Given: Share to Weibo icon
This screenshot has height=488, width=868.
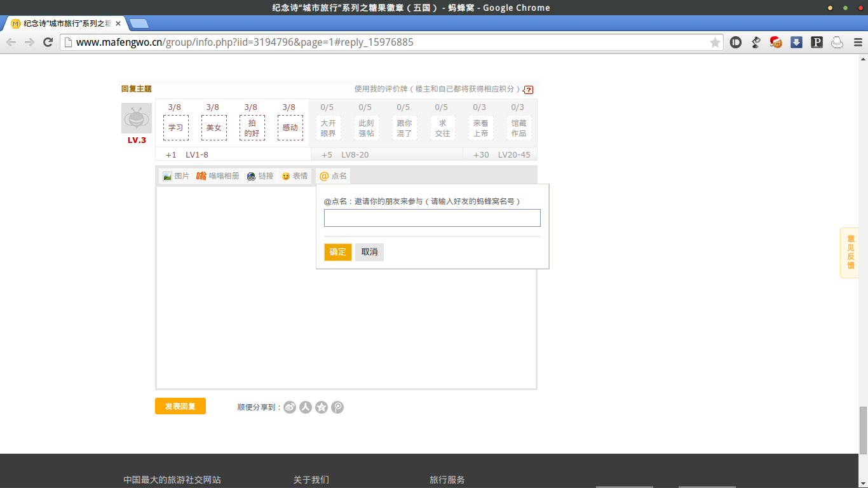Looking at the screenshot, I should tap(290, 407).
